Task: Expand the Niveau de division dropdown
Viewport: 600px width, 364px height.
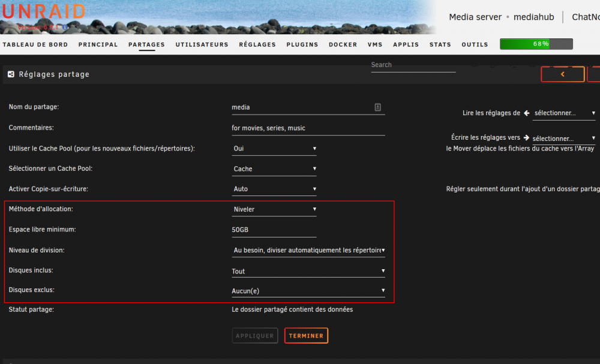Action: coord(308,250)
